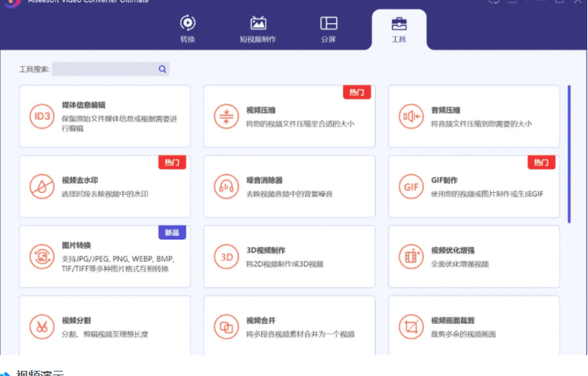
Task: Open the video compression tool icon
Action: pyautogui.click(x=225, y=116)
